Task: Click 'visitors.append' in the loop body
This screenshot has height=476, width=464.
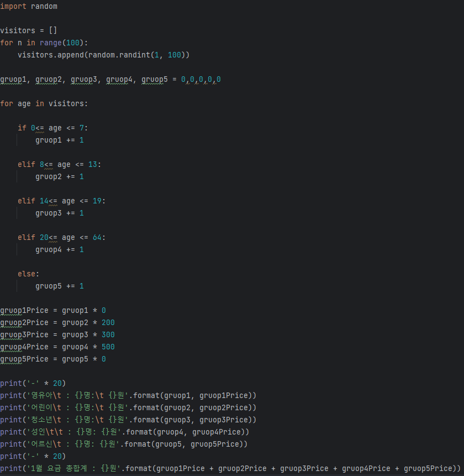Action: click(x=51, y=55)
